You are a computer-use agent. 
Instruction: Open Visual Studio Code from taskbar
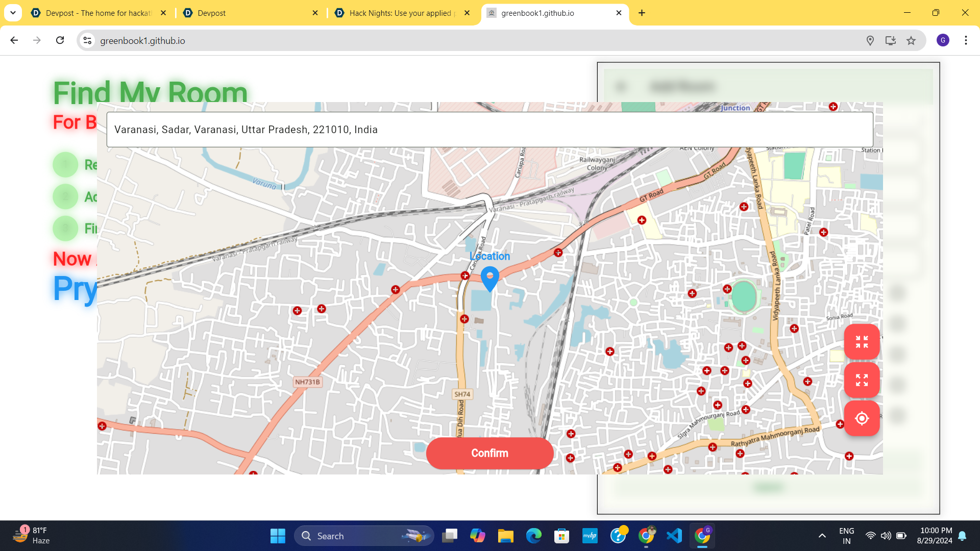(674, 536)
